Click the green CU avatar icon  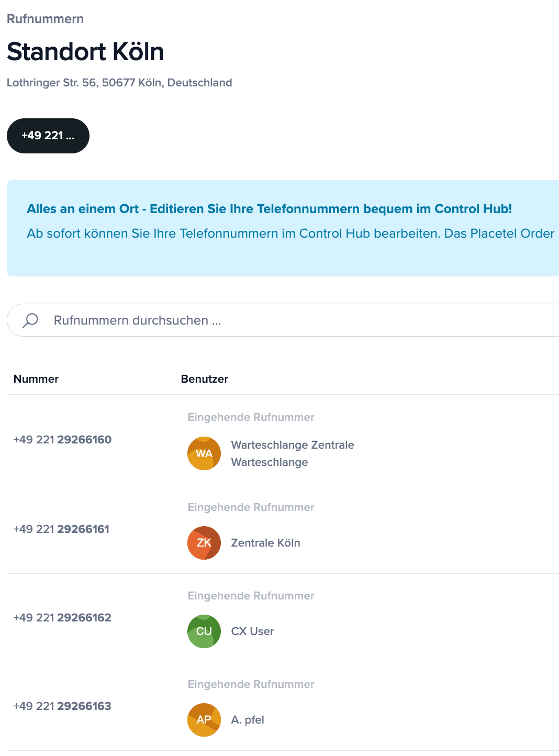point(204,631)
